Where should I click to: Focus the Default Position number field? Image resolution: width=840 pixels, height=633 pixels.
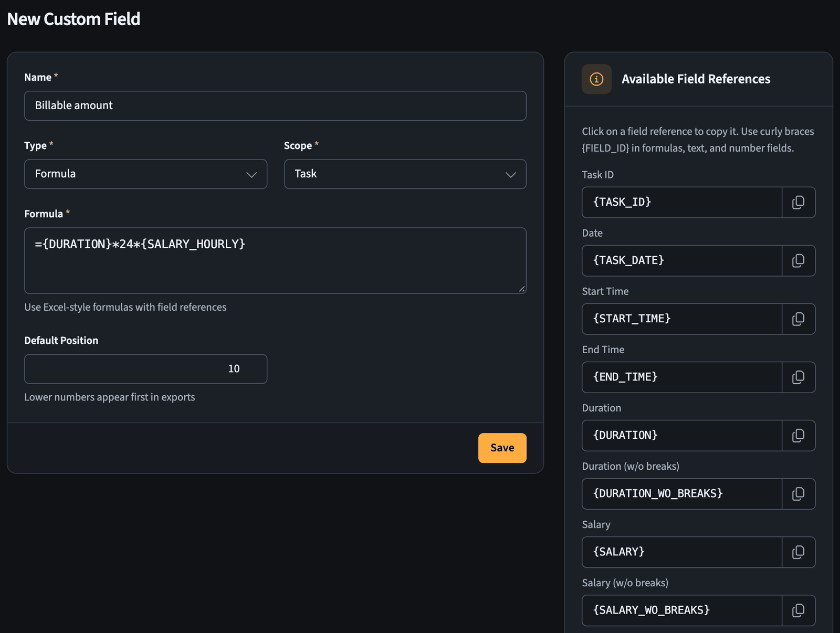pos(145,369)
